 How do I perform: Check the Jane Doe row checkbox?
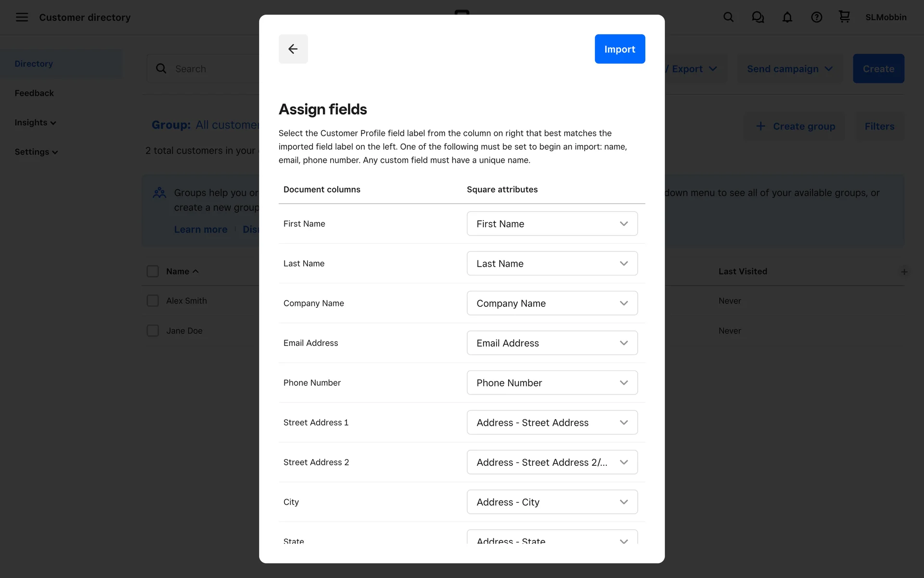point(153,330)
